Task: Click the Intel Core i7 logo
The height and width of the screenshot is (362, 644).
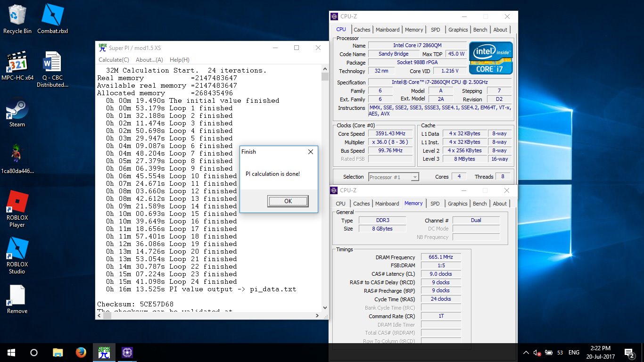Action: pos(491,58)
